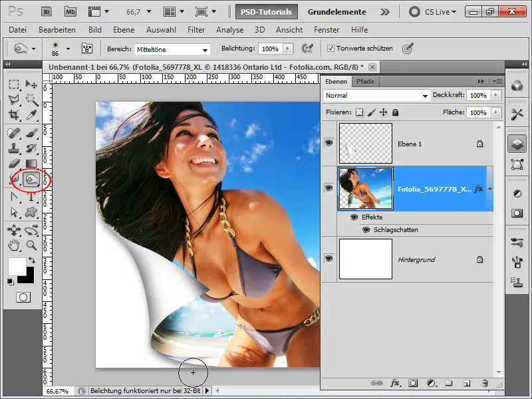Open the brush preset picker arrow
Image resolution: width=532 pixels, height=399 pixels.
coord(68,49)
